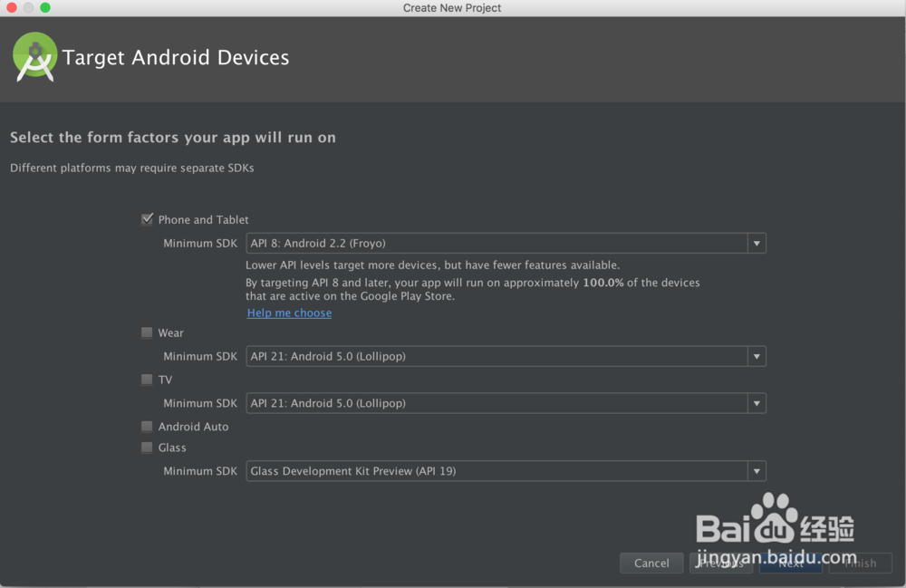Proceed with the Next button
The width and height of the screenshot is (906, 588).
[x=790, y=564]
